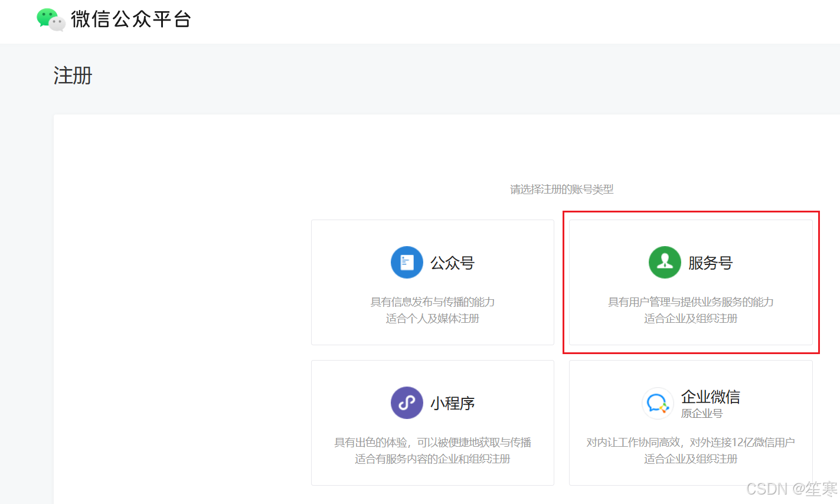Click text 具有信息发布与传播的能力
840x504 pixels.
433,302
